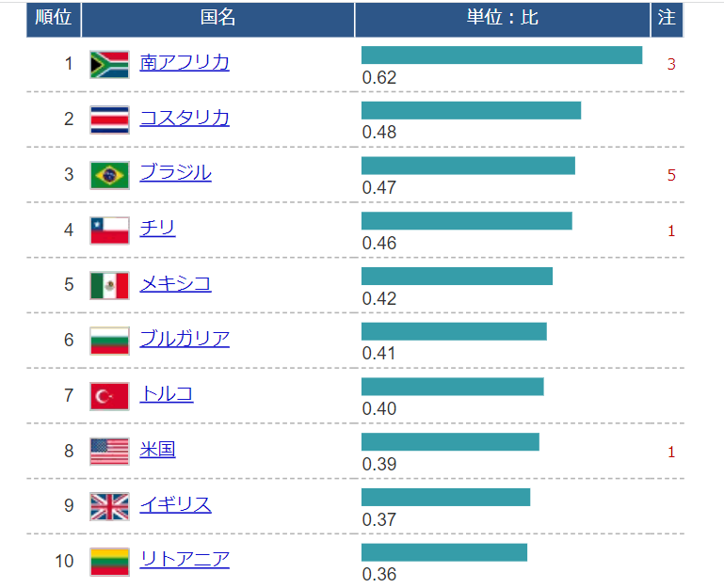
Task: Click note number 5 beside Brazil
Action: coord(671,175)
